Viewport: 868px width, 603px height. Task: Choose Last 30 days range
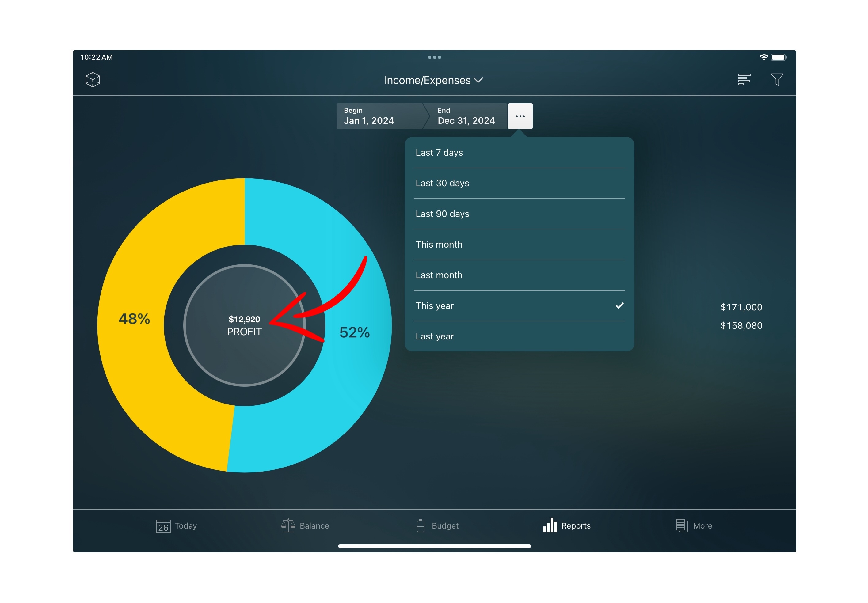click(x=519, y=183)
